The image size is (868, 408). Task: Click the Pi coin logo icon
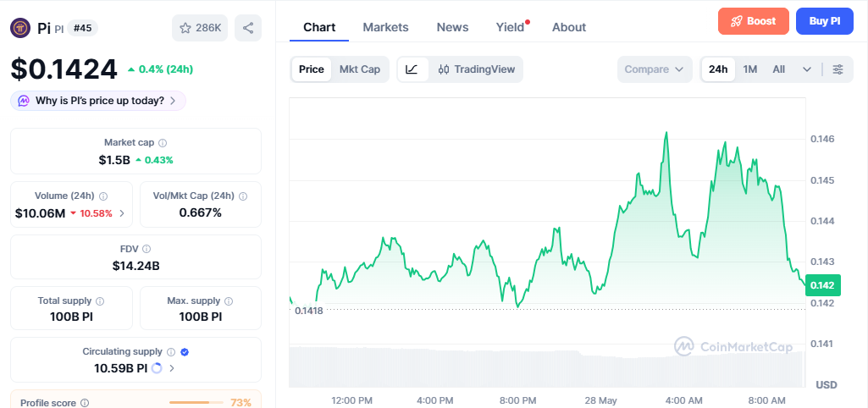click(x=20, y=28)
